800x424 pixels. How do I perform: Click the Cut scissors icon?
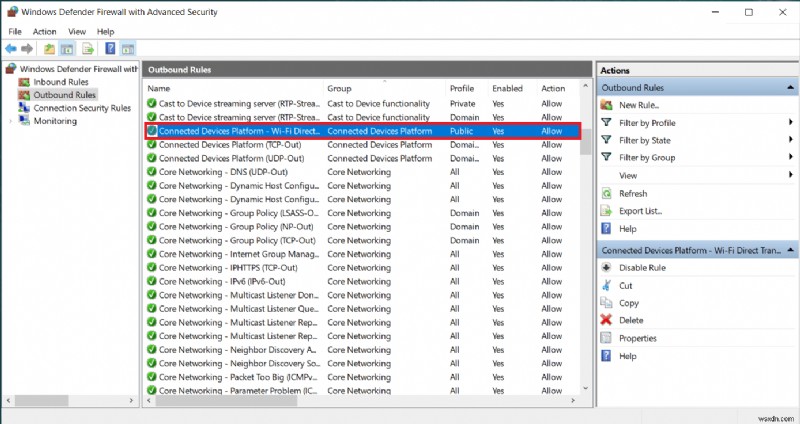(x=606, y=286)
